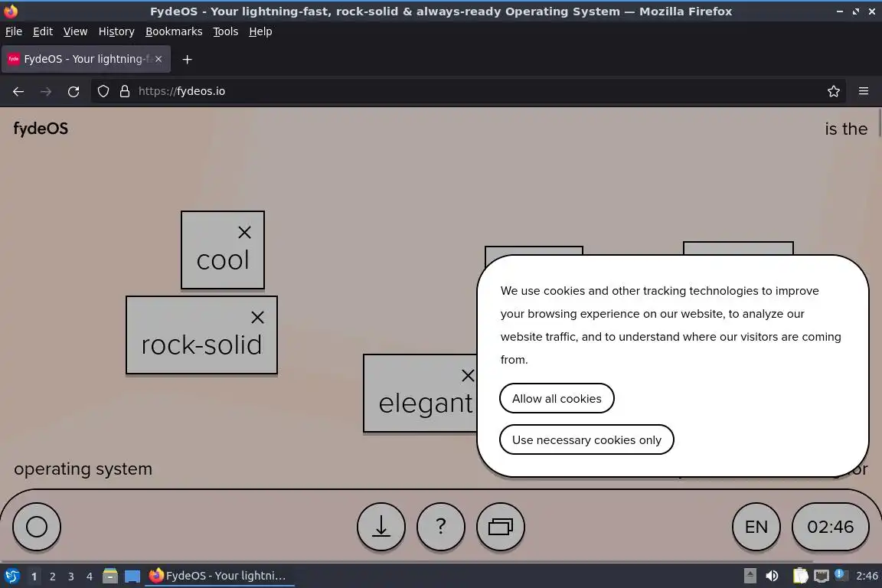
Task: Click the 'rock-solid' card text
Action: tap(201, 345)
